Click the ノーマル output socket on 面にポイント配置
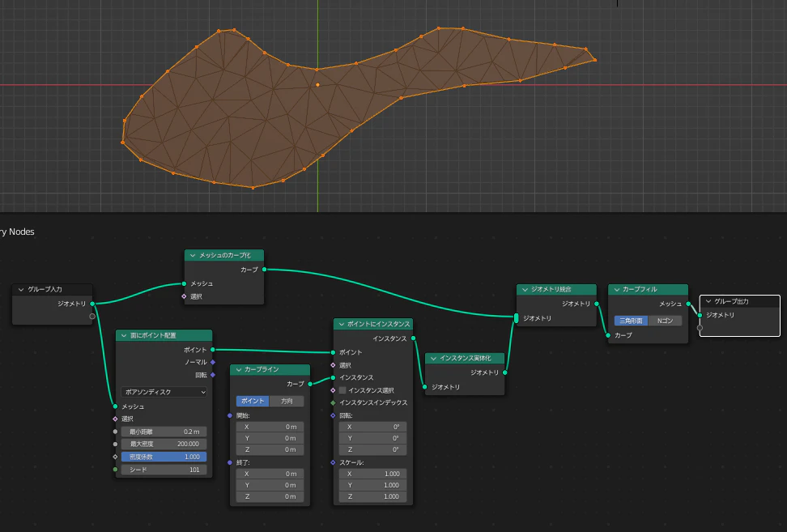Viewport: 787px width, 532px height. (213, 362)
